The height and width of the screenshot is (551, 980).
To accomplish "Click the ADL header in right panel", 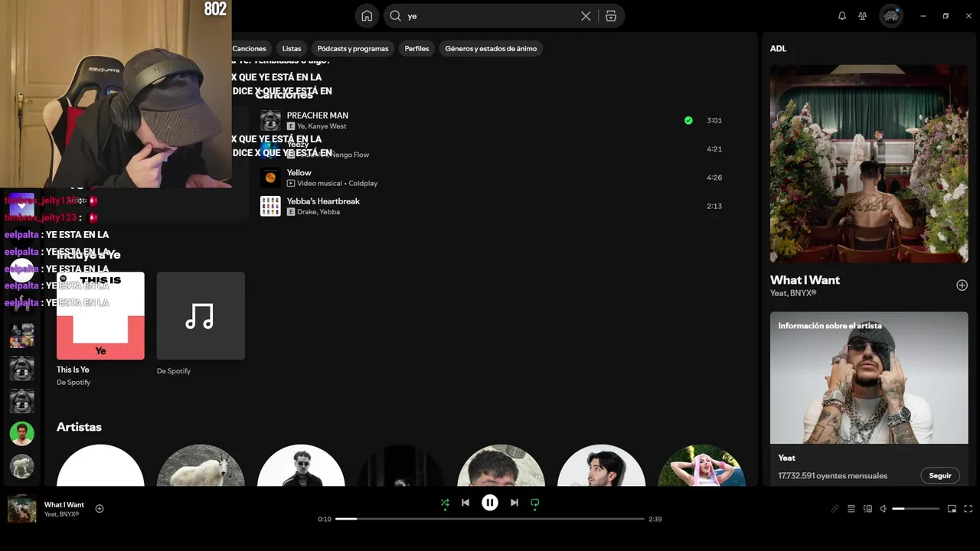I will [x=778, y=48].
